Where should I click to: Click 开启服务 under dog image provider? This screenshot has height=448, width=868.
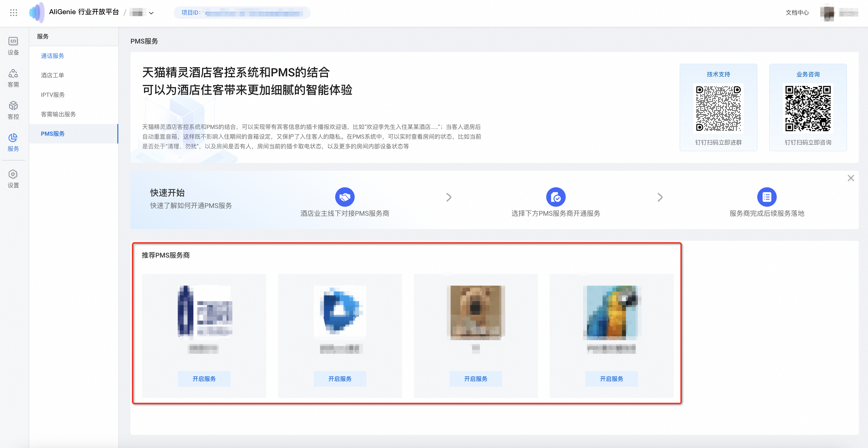pos(475,379)
